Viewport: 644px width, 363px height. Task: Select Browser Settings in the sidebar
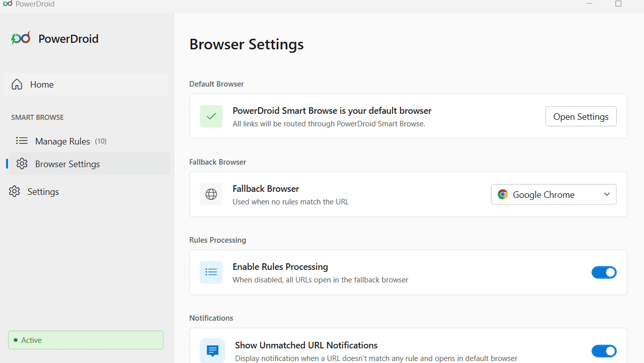pos(90,164)
